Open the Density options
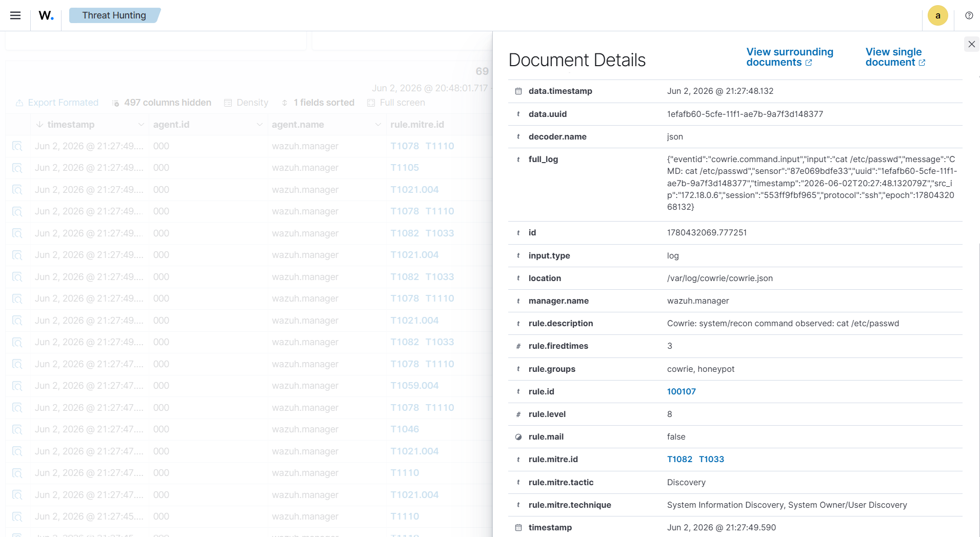 tap(246, 103)
